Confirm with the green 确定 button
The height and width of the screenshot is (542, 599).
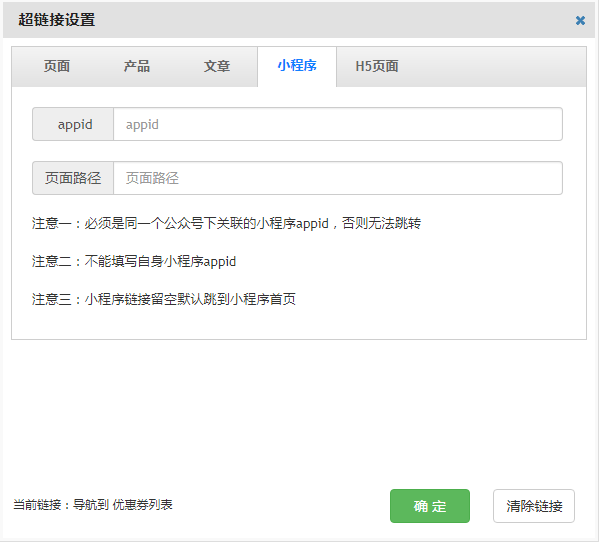[x=430, y=506]
